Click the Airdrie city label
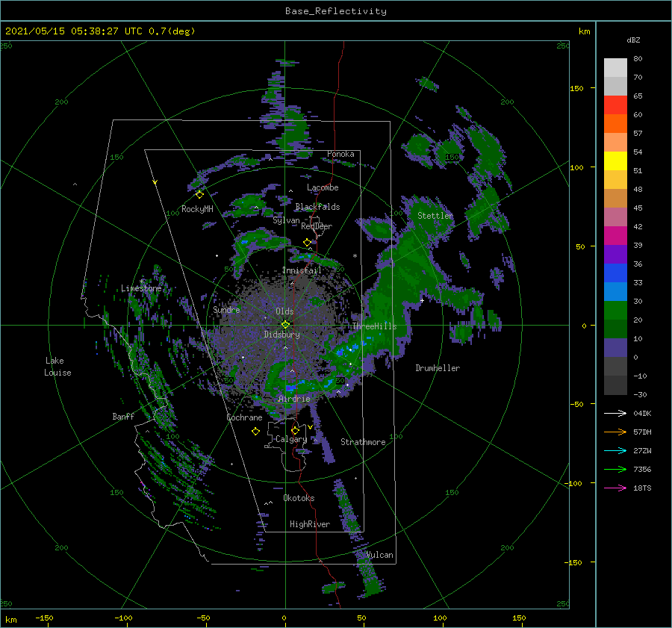This screenshot has height=628, width=672. click(294, 399)
